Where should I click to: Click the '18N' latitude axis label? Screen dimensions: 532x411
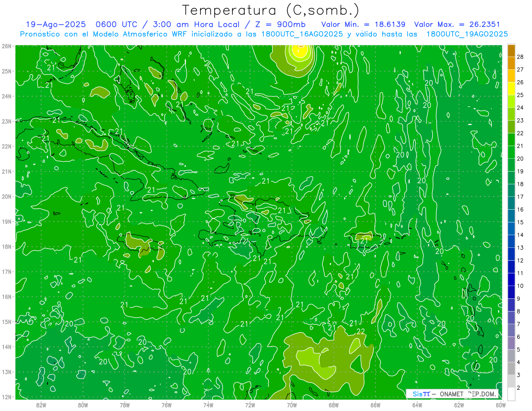6,247
